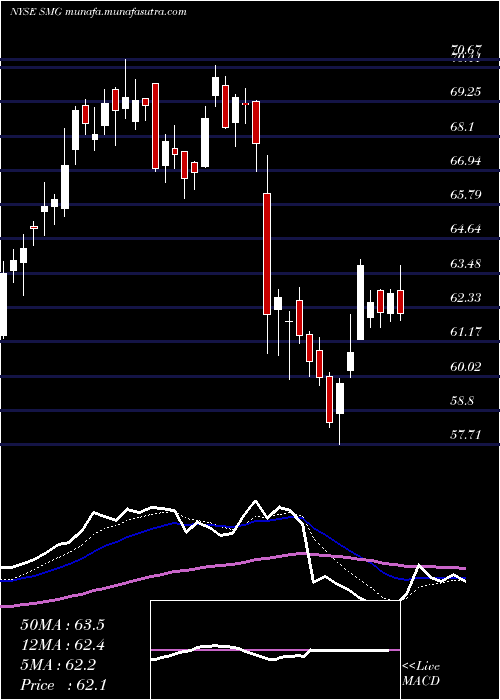
Task: Click the 63.48 price axis label
Action: (466, 264)
